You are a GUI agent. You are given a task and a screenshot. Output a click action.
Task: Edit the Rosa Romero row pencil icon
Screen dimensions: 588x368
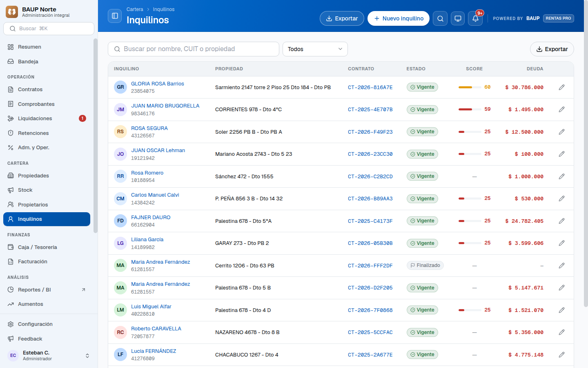(562, 176)
